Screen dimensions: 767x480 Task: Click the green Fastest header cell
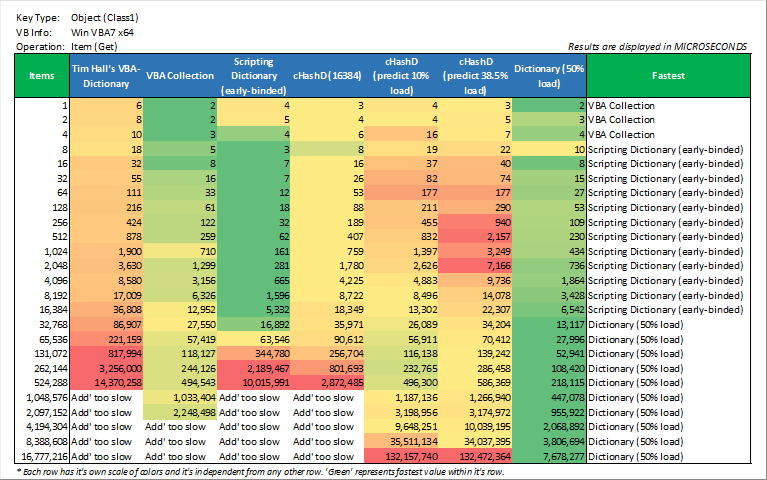click(x=667, y=75)
